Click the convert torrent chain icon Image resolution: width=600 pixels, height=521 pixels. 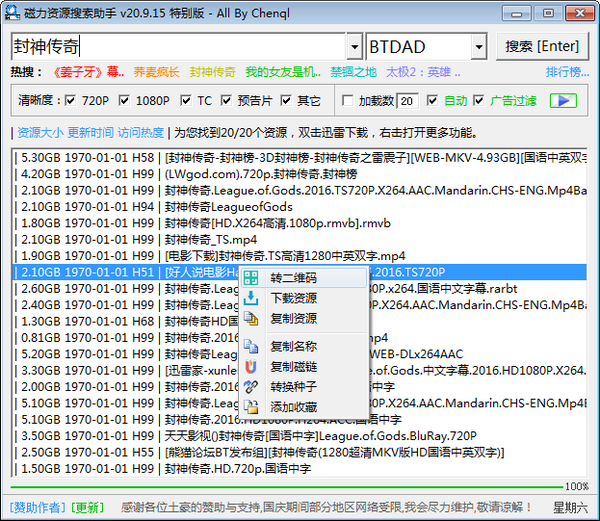(x=251, y=387)
